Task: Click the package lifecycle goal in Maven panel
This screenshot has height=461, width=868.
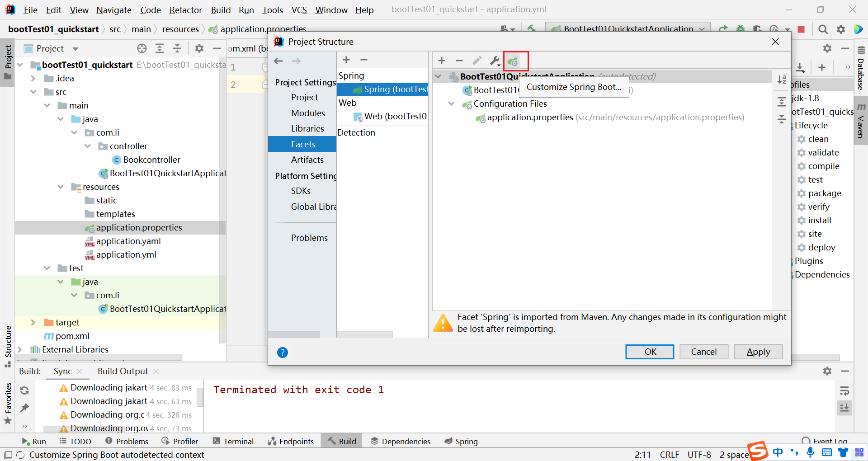Action: point(824,193)
